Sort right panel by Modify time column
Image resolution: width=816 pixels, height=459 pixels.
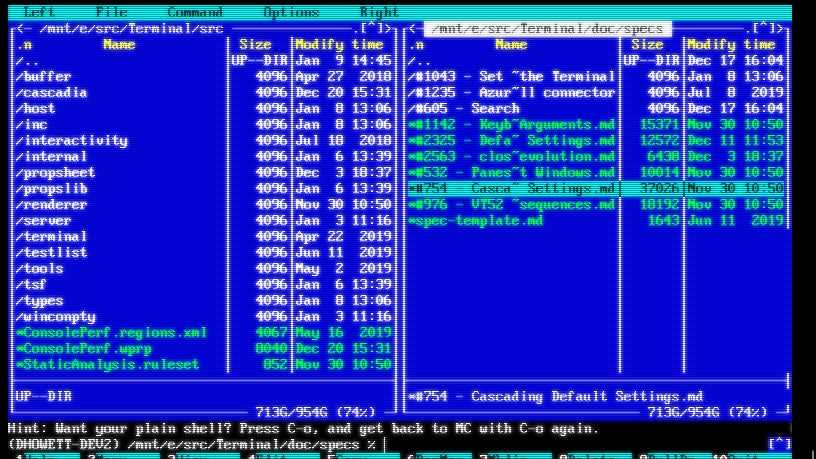coord(731,45)
